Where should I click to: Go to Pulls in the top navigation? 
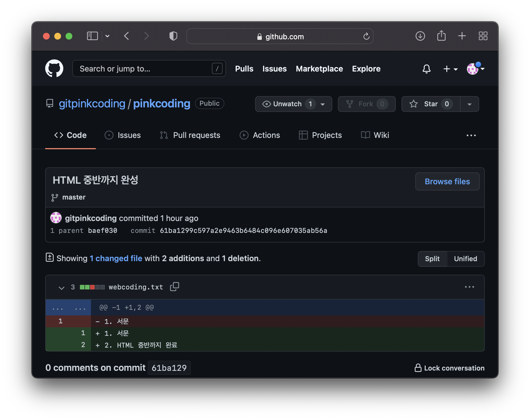[x=244, y=69]
